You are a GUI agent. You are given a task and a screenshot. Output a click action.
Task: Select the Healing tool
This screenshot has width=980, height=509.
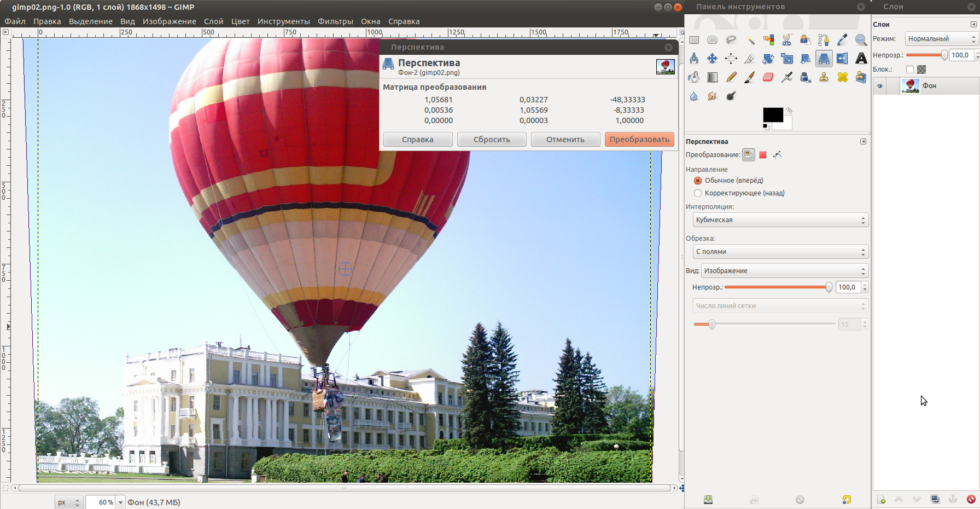click(x=842, y=77)
